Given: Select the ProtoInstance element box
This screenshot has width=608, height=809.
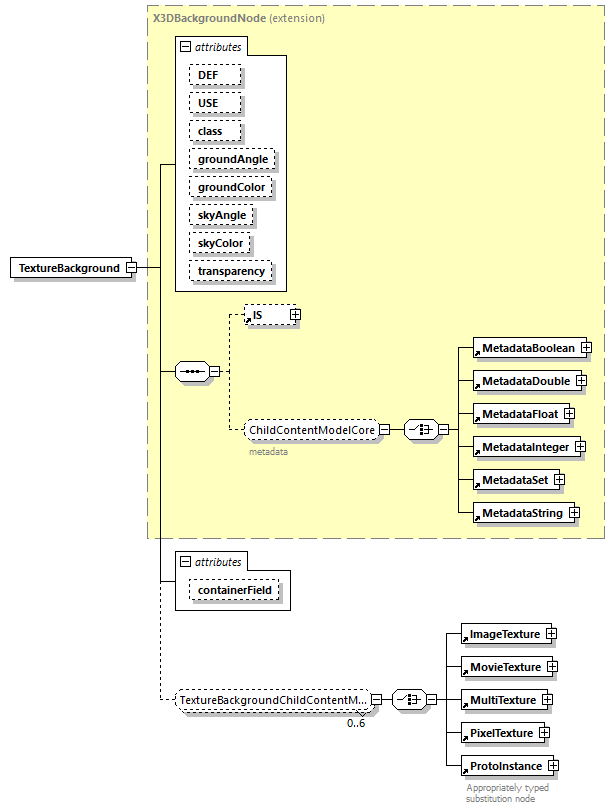Looking at the screenshot, I should 506,766.
